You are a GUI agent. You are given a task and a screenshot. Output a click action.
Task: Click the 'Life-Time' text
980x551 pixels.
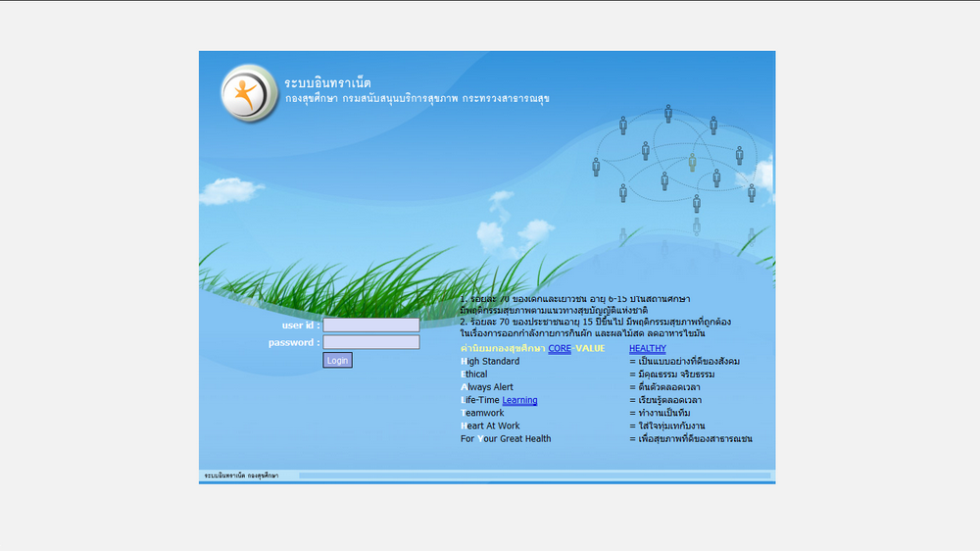(480, 400)
